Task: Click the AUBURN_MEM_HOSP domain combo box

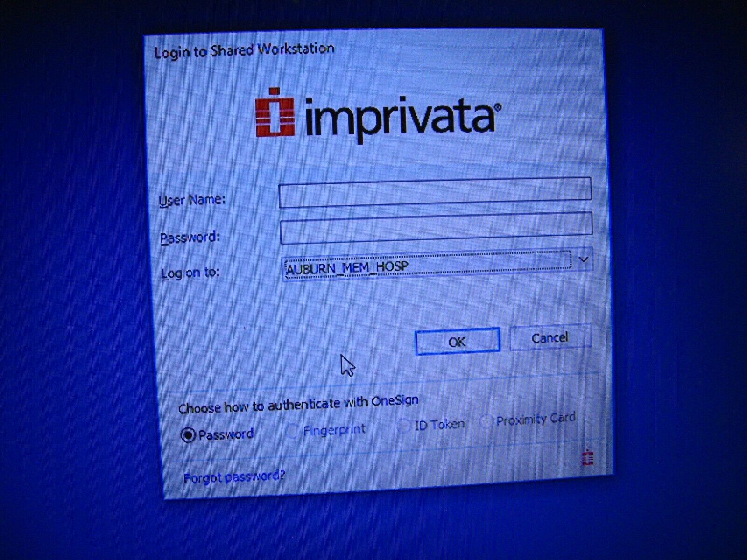Action: 437,265
